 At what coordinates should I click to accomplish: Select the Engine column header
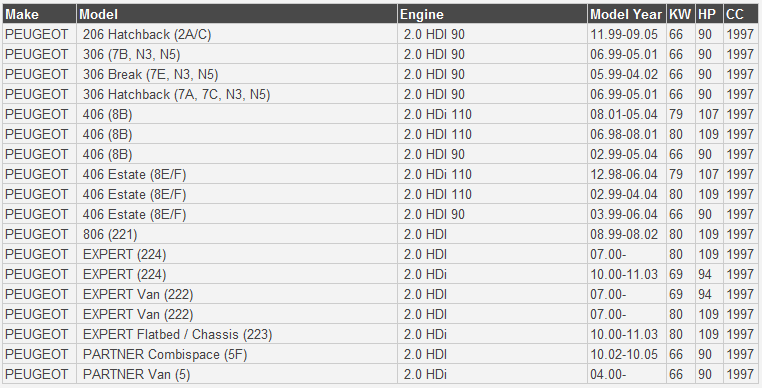492,14
